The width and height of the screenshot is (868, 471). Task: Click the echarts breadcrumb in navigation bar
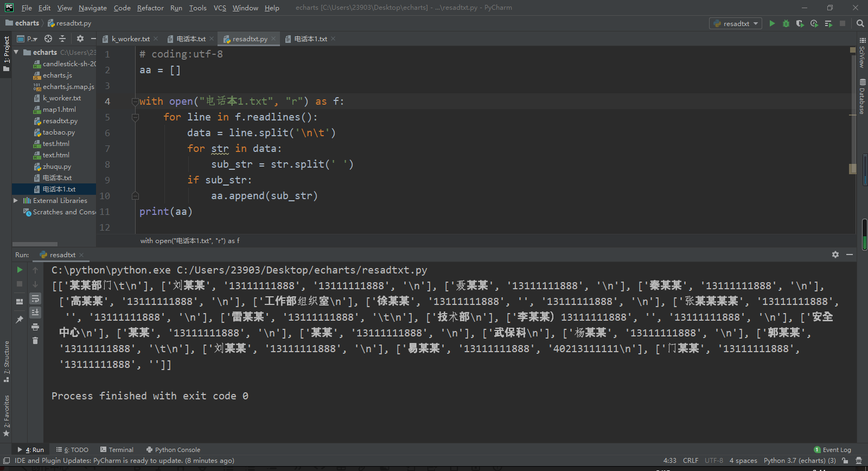pos(22,23)
